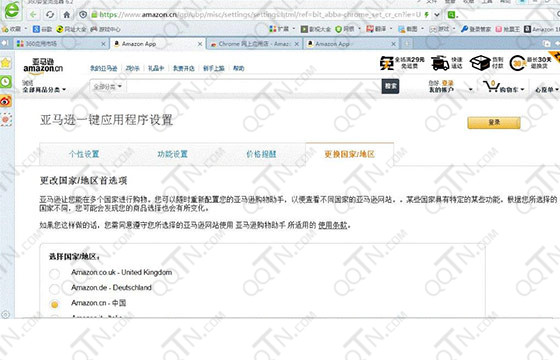The width and height of the screenshot is (560, 360).
Task: Click the green 360 browser logo
Action: click(12, 10)
